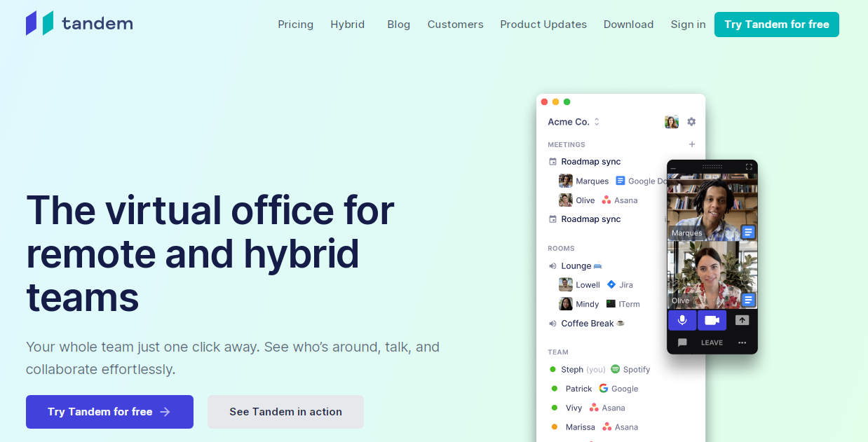Screen dimensions: 868x442
Task: Click the share screen upload icon
Action: [x=742, y=320]
